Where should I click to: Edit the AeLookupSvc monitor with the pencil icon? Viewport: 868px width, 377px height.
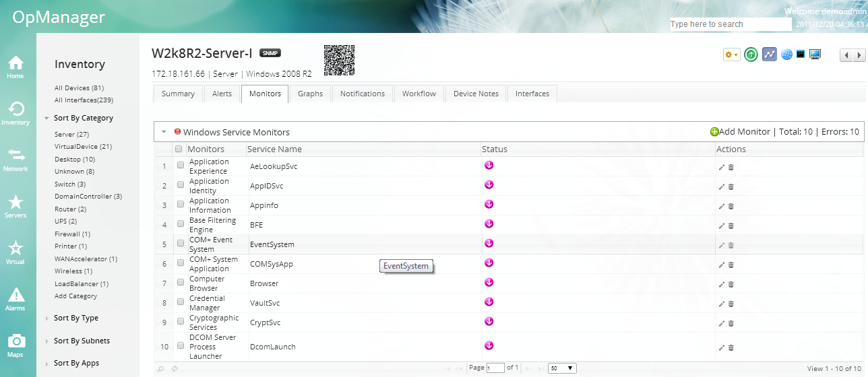(x=721, y=168)
